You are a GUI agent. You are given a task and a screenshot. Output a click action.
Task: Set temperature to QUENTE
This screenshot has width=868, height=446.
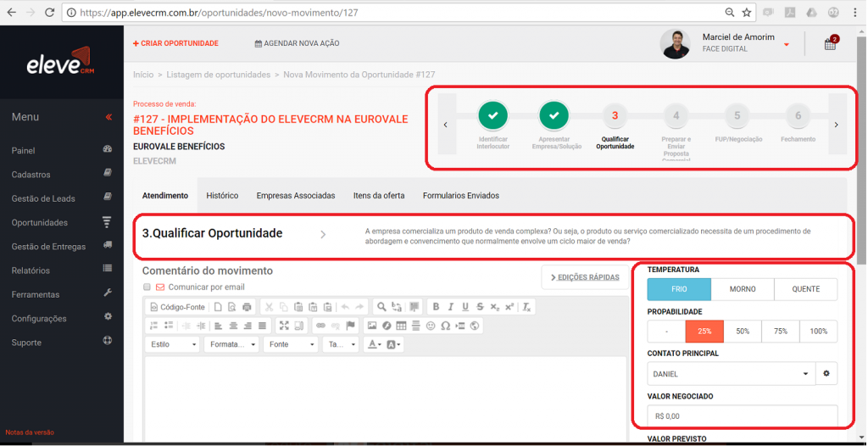tap(806, 289)
